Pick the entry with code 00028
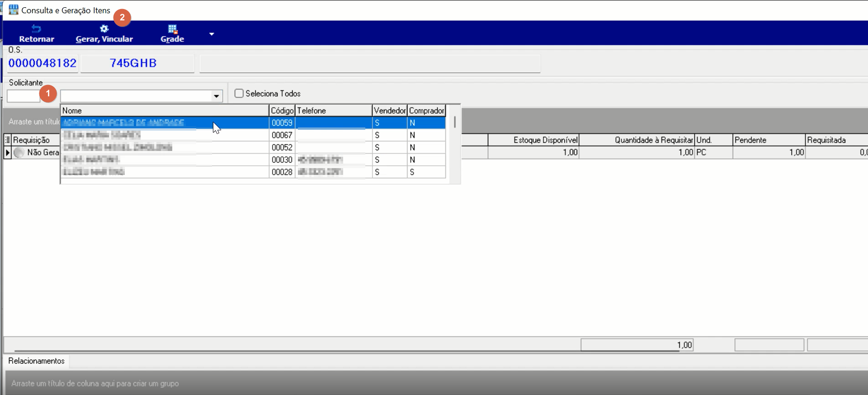This screenshot has height=395, width=868. tap(253, 172)
